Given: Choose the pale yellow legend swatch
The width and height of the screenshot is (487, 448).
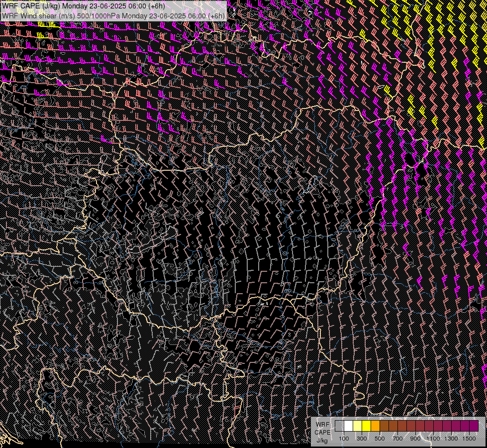Looking at the screenshot, I should pyautogui.click(x=358, y=426).
